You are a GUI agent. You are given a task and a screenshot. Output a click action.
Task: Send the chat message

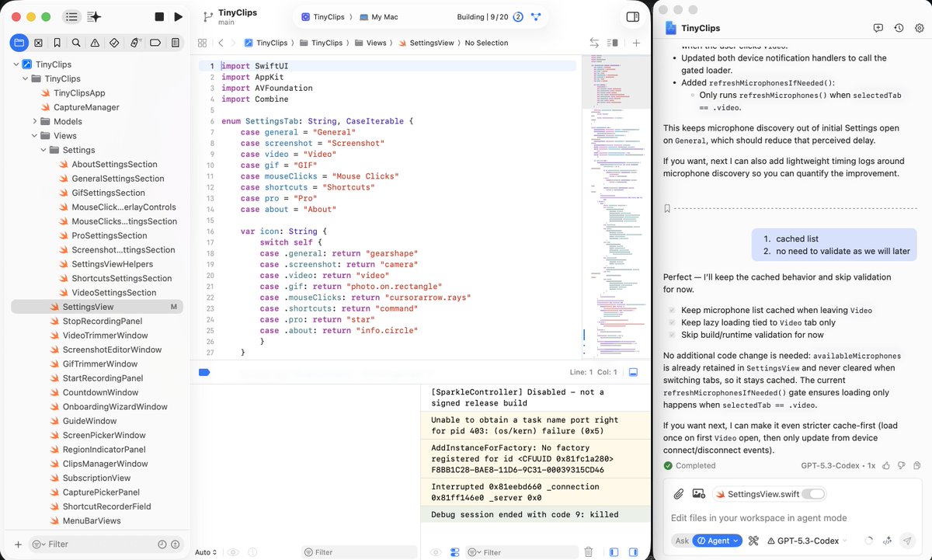click(x=906, y=541)
